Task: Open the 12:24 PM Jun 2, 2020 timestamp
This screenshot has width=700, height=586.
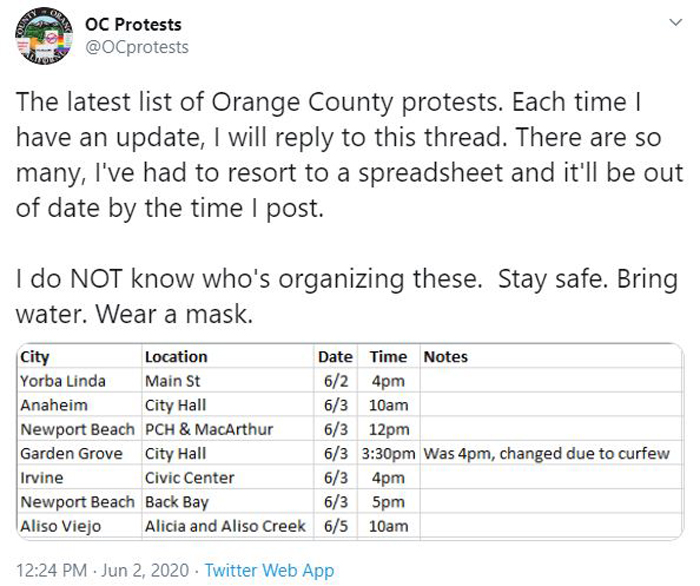Action: pyautogui.click(x=103, y=570)
